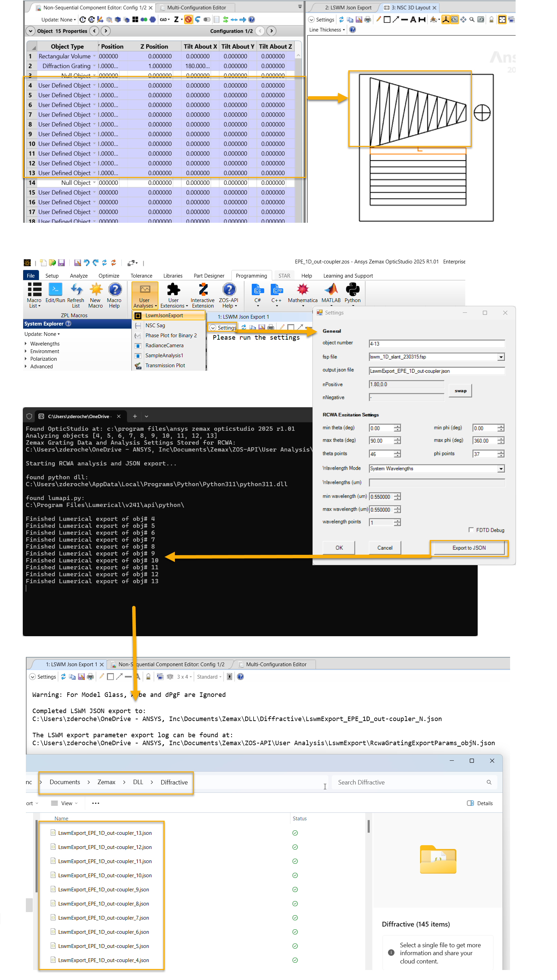This screenshot has width=557, height=980.
Task: Click Details button in file explorer
Action: (480, 803)
